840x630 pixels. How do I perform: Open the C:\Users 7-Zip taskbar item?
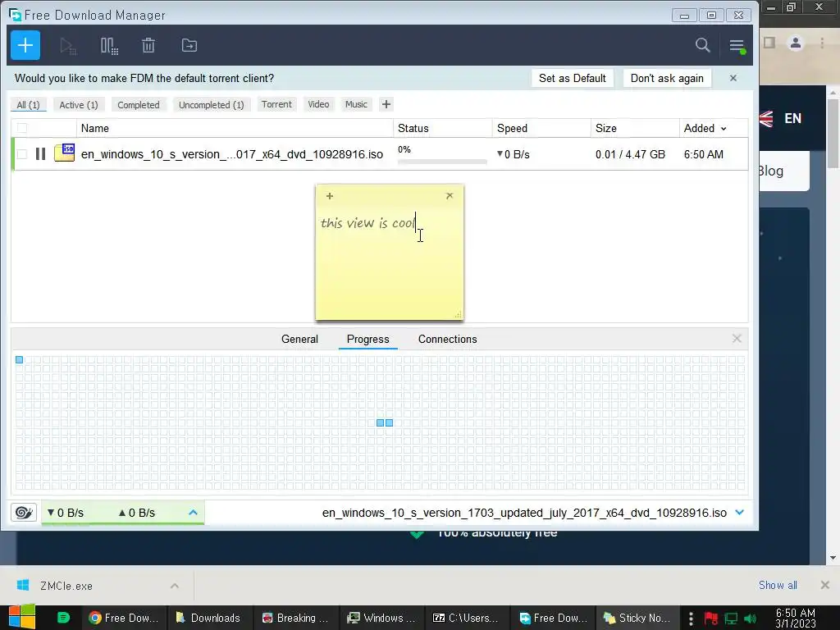click(466, 618)
